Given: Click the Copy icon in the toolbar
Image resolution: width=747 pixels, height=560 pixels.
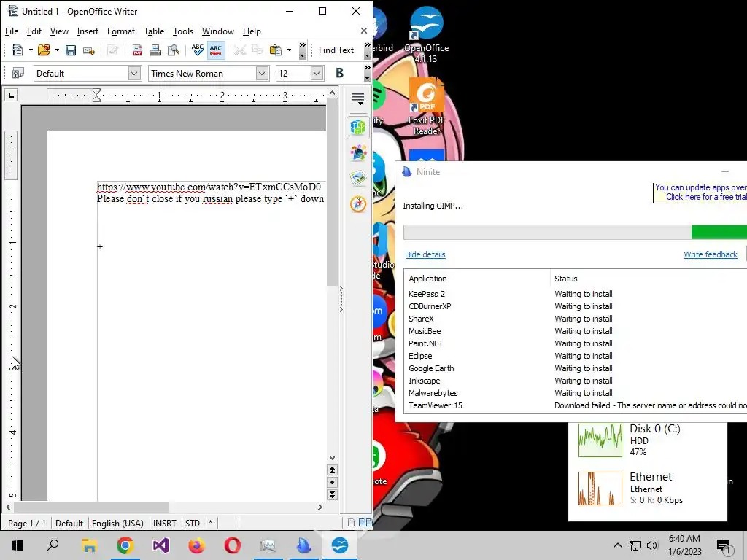Looking at the screenshot, I should click(258, 50).
